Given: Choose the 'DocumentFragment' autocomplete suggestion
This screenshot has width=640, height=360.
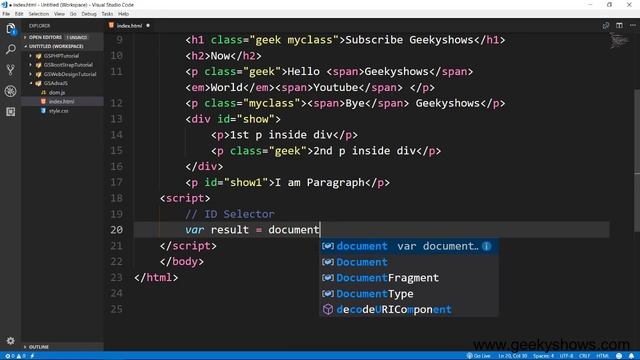Looking at the screenshot, I should coord(409,278).
